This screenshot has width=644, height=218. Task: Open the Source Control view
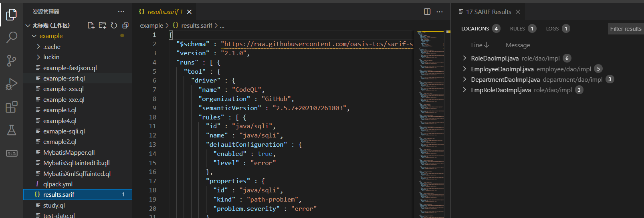12,61
